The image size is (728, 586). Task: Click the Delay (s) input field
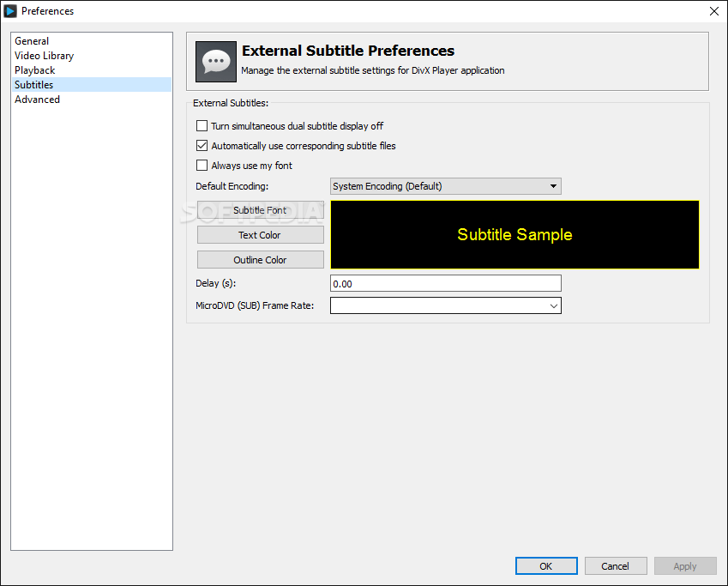coord(446,283)
